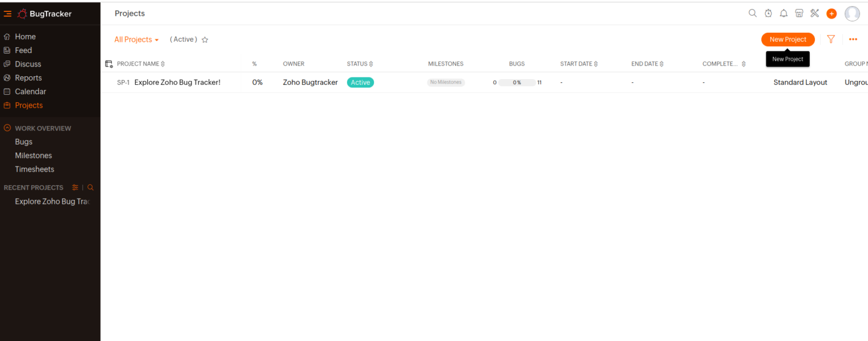This screenshot has height=341, width=868.
Task: Open the Explore Zoho Bug Tracker! project
Action: pyautogui.click(x=177, y=82)
